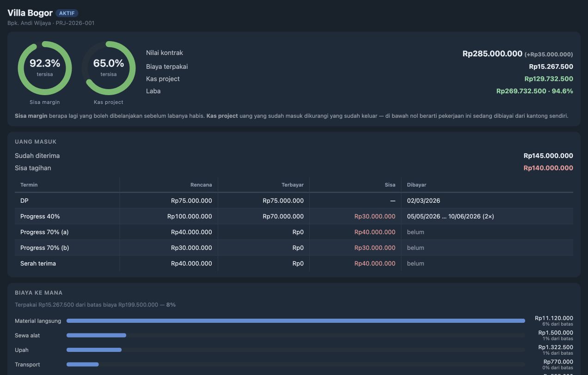Click client line Bpk. Andi Wijaya · PRJ-2026-001
This screenshot has width=588, height=375.
[51, 23]
